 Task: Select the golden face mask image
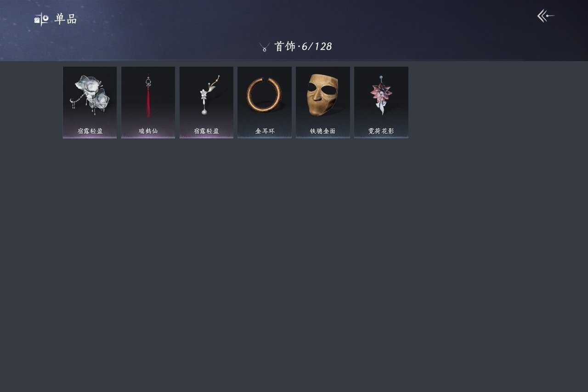pos(322,95)
